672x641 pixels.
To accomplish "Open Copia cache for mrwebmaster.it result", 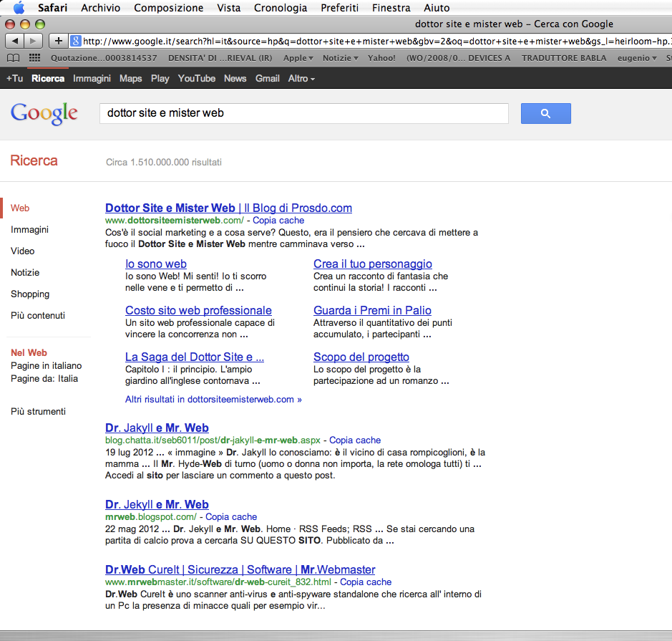I will [366, 582].
